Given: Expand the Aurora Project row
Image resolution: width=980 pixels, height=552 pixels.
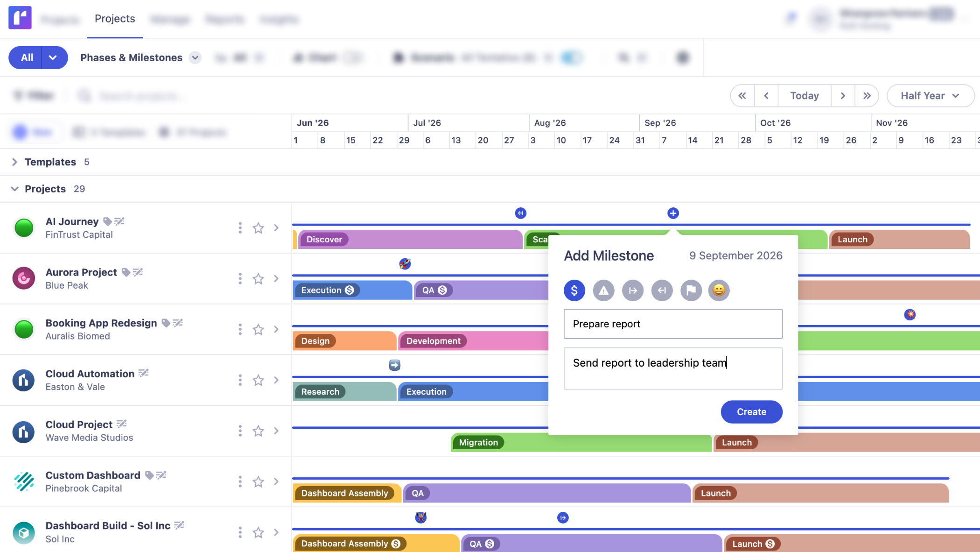Looking at the screenshot, I should 276,279.
